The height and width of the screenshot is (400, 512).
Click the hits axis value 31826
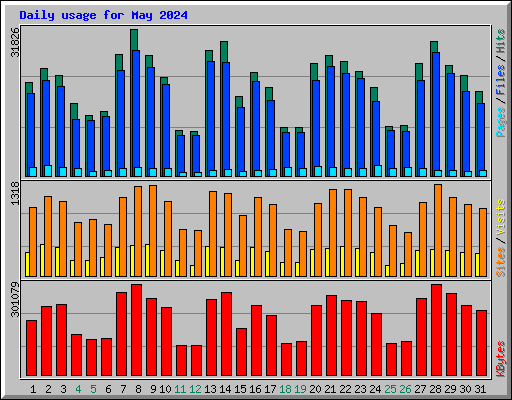[15, 43]
